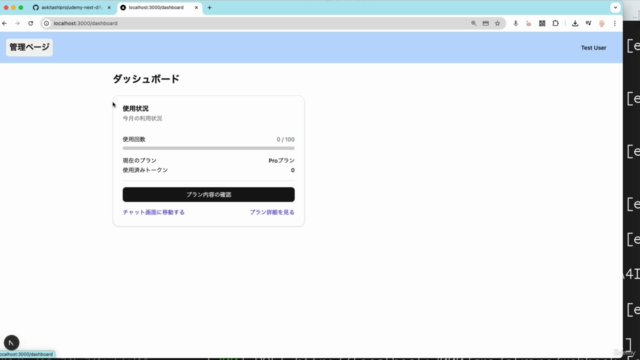Show browser downloads
The width and height of the screenshot is (640, 360).
[575, 24]
